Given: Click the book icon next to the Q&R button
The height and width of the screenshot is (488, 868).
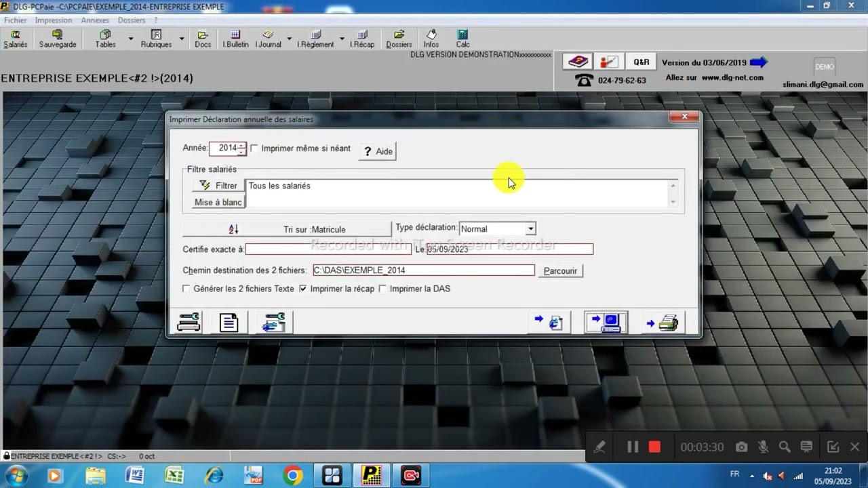Looking at the screenshot, I should click(578, 62).
